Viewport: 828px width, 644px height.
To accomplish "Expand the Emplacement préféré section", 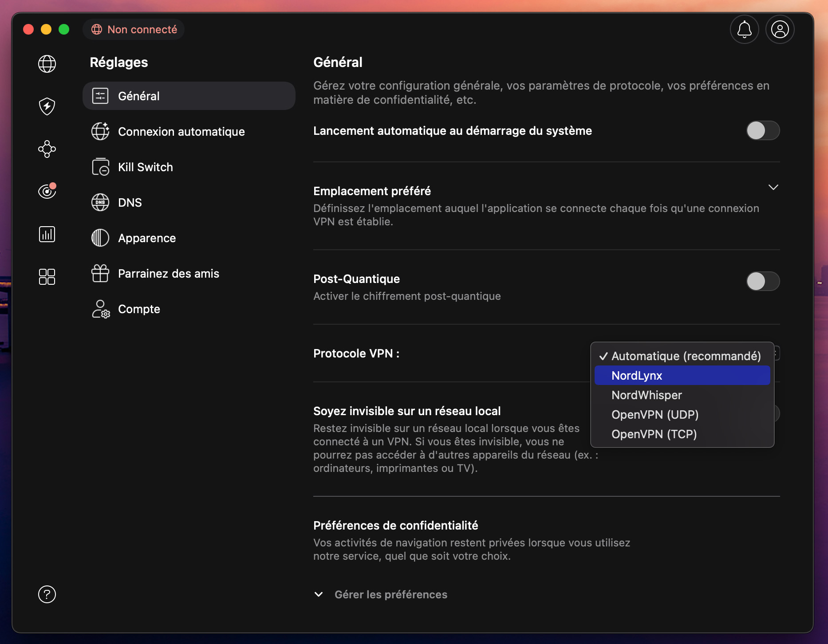I will (x=773, y=187).
